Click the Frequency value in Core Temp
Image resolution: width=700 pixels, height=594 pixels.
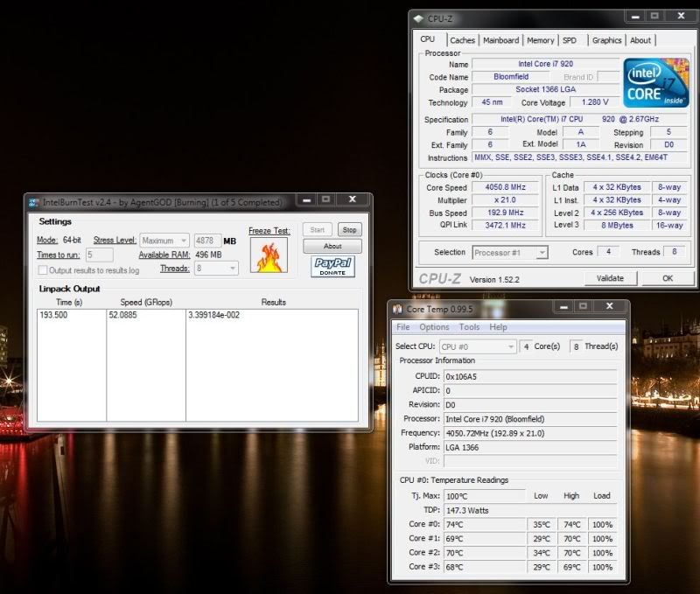pos(530,433)
